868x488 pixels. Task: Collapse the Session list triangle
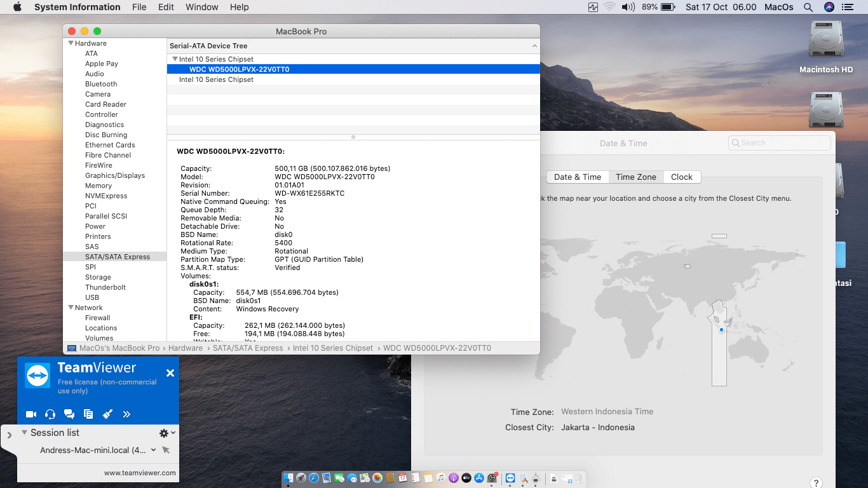24,433
